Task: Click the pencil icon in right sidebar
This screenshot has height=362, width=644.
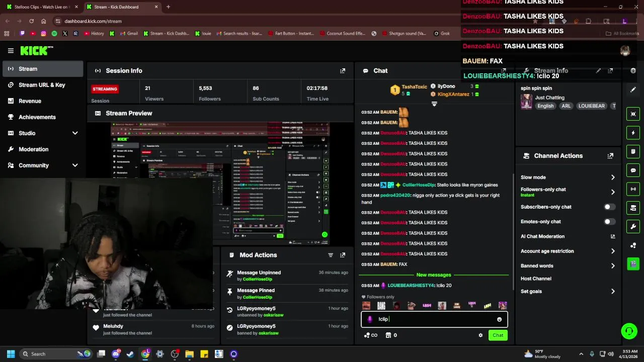Action: 633,89
